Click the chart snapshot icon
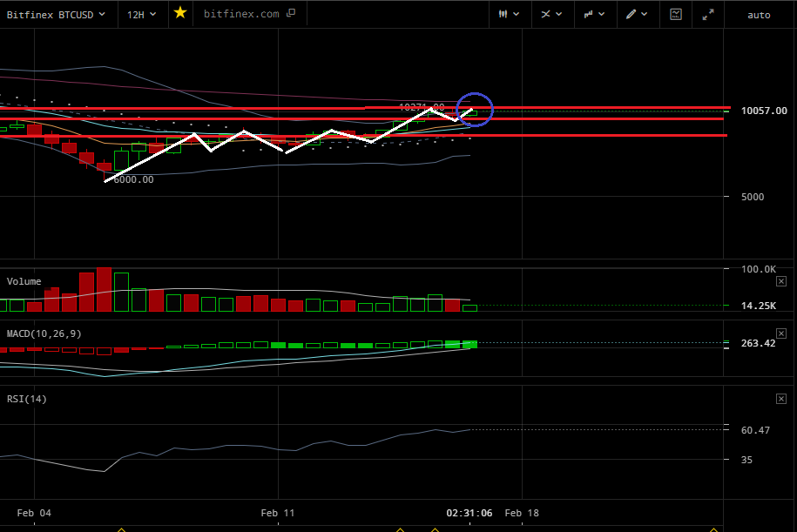This screenshot has height=532, width=797. pos(676,14)
